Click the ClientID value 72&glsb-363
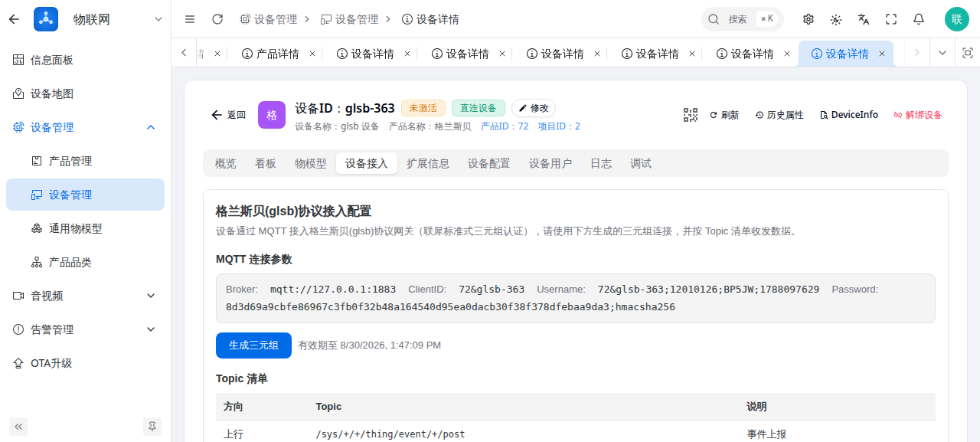Image resolution: width=980 pixels, height=442 pixels. tap(492, 290)
